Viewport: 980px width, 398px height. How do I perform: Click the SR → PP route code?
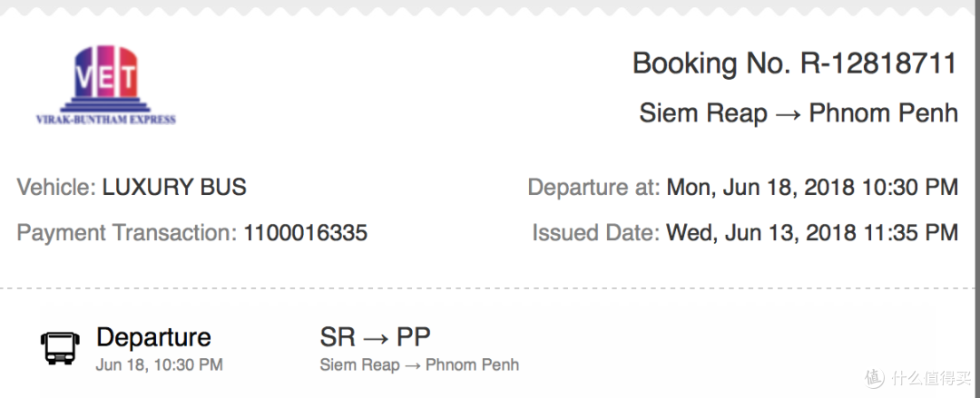[x=375, y=337]
